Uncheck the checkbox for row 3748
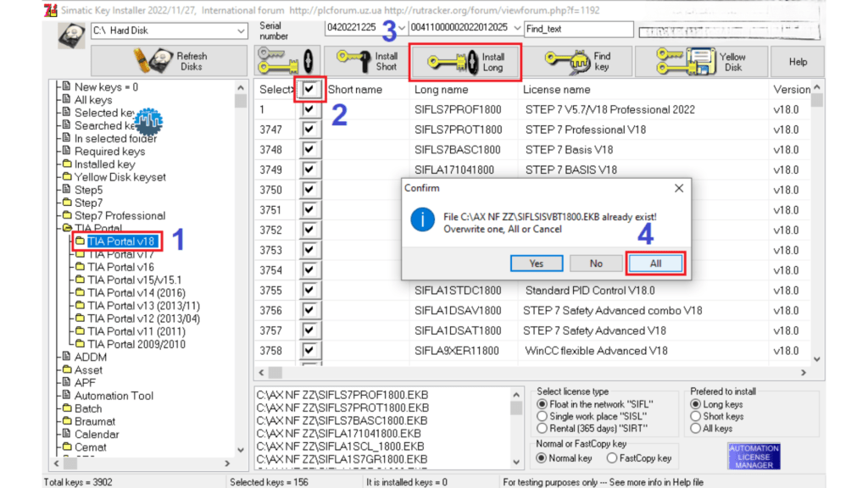The width and height of the screenshot is (868, 488). pyautogui.click(x=309, y=149)
